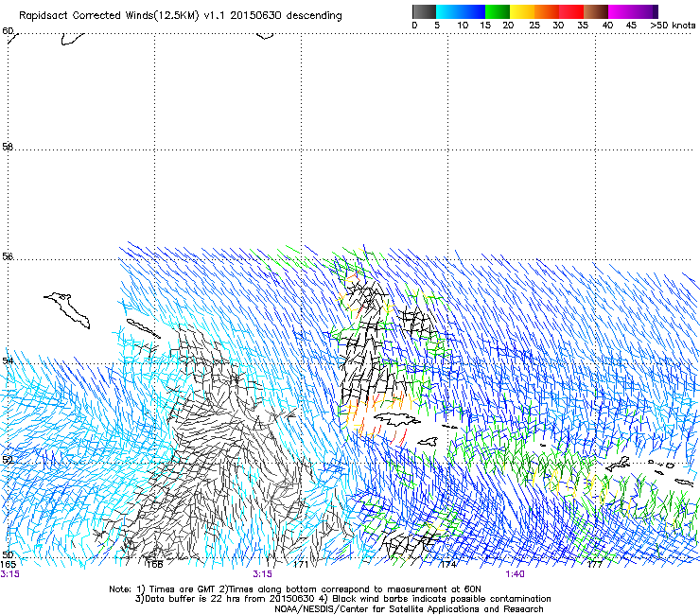Viewport: 700px width, 615px height.
Task: Select the gray 0-5 knots legend segment
Action: [424, 11]
